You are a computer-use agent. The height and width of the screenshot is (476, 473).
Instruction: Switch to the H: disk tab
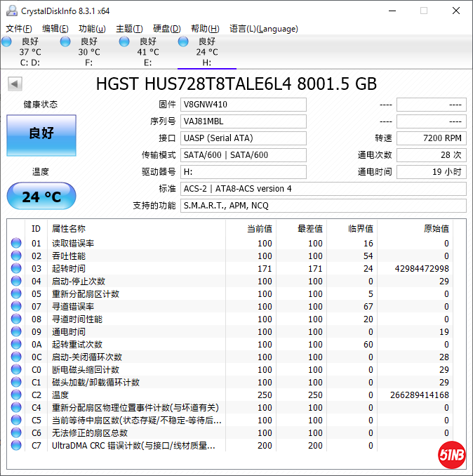pos(206,52)
